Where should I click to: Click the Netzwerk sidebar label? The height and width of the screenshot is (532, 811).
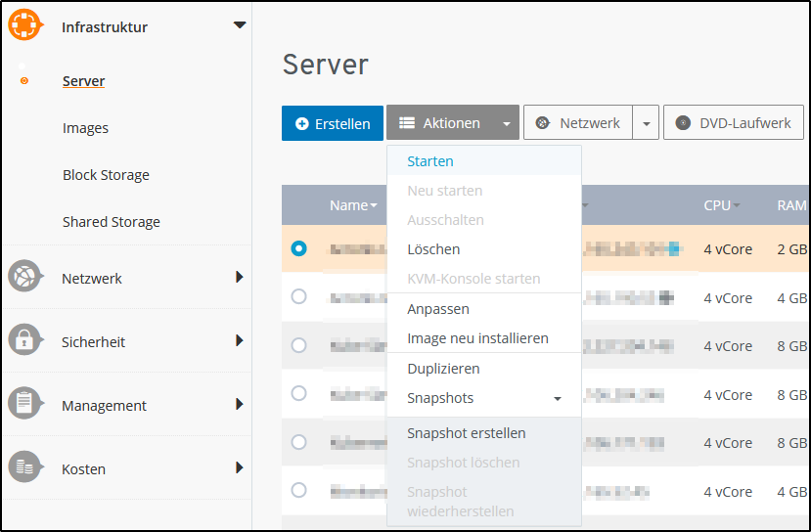coord(92,279)
